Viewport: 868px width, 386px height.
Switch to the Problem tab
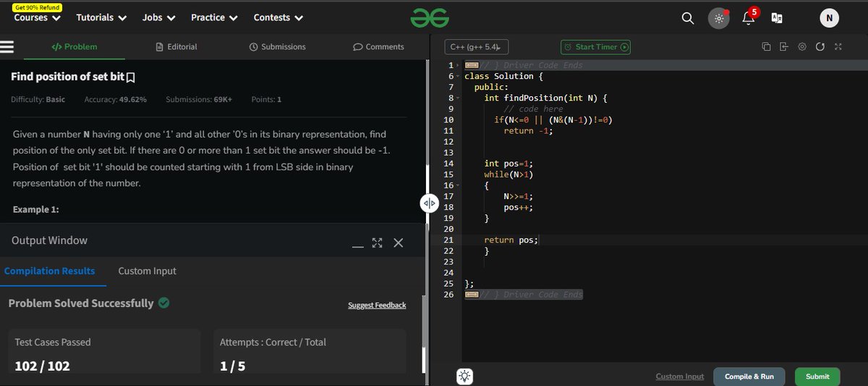(75, 47)
